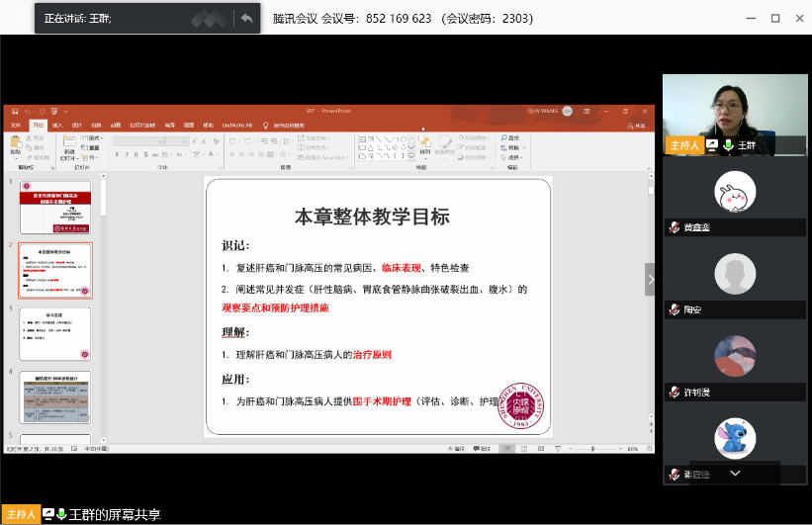Viewport: 812px width, 525px height.
Task: Toggle Bold formatting in the font group
Action: pyautogui.click(x=117, y=155)
